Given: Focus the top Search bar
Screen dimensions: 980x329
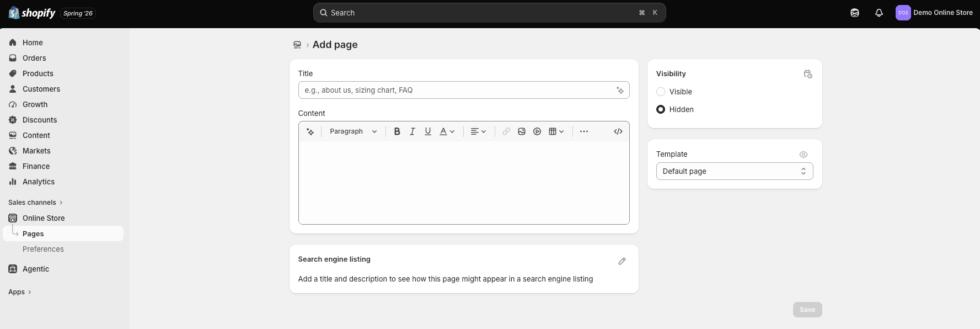Looking at the screenshot, I should click(x=490, y=13).
